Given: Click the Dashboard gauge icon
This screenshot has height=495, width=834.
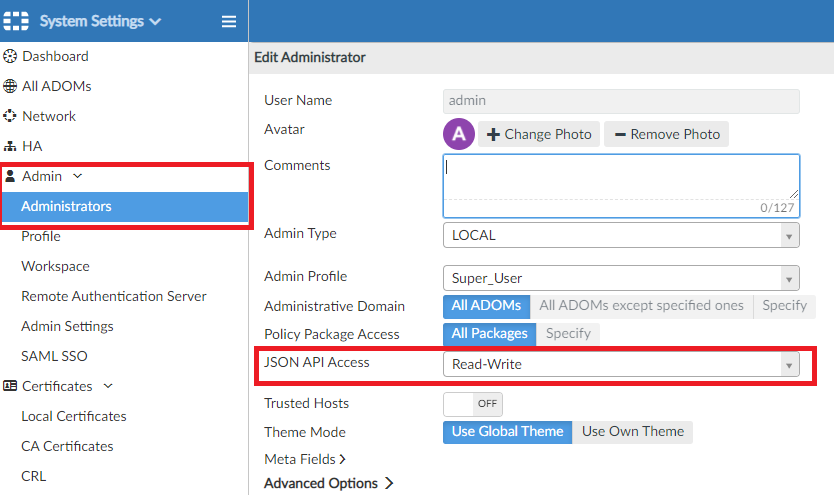Looking at the screenshot, I should coord(10,56).
